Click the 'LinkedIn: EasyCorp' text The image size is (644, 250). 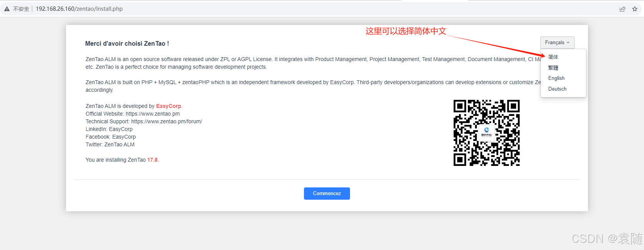click(109, 129)
